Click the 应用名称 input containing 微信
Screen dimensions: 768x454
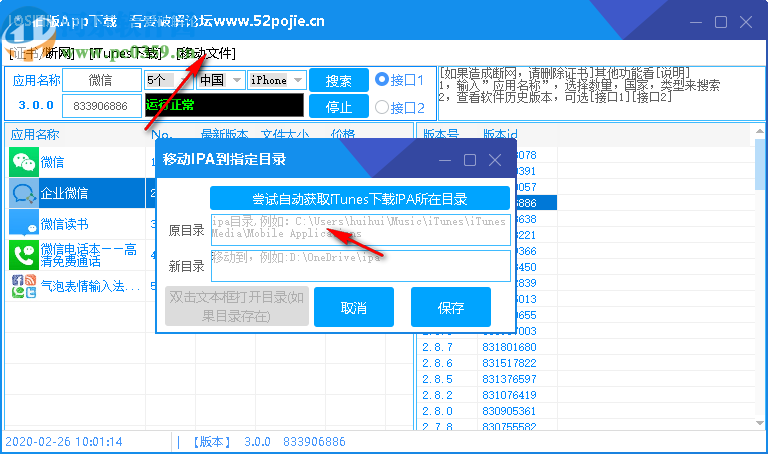click(x=102, y=80)
